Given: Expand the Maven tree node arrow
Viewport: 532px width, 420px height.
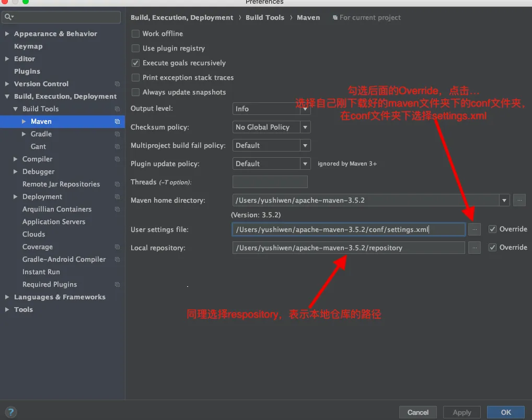Looking at the screenshot, I should pyautogui.click(x=24, y=121).
